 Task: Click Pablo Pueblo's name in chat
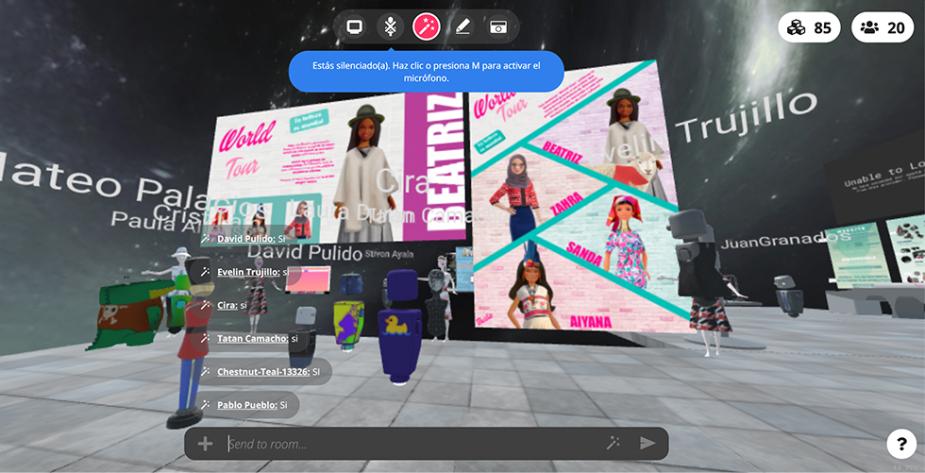246,405
